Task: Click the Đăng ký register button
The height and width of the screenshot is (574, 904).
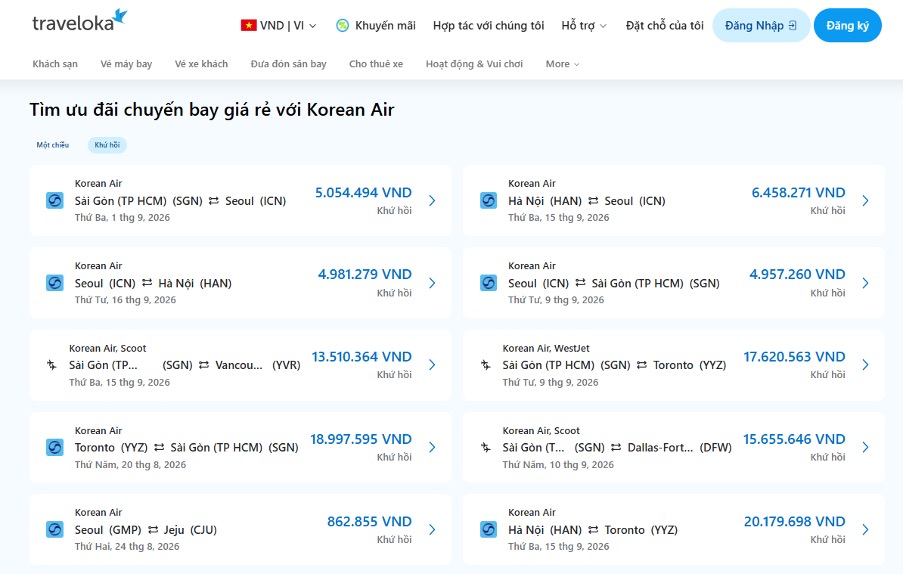Action: click(848, 25)
